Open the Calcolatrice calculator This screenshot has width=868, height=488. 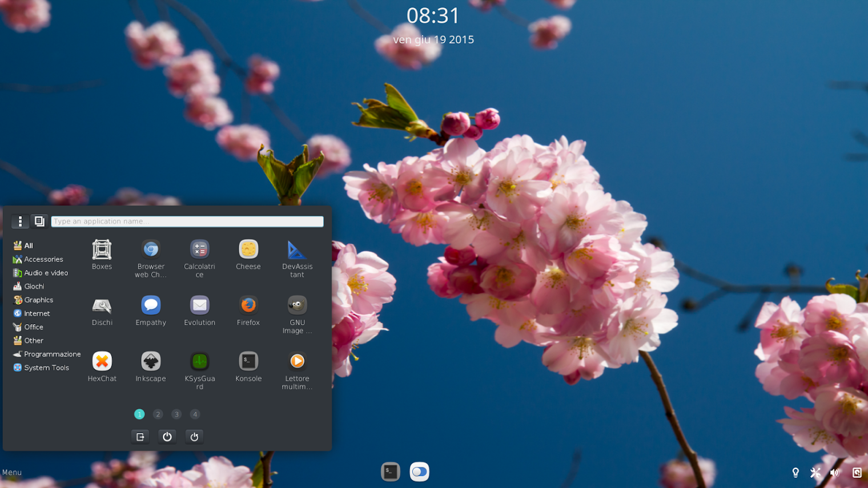pyautogui.click(x=199, y=248)
